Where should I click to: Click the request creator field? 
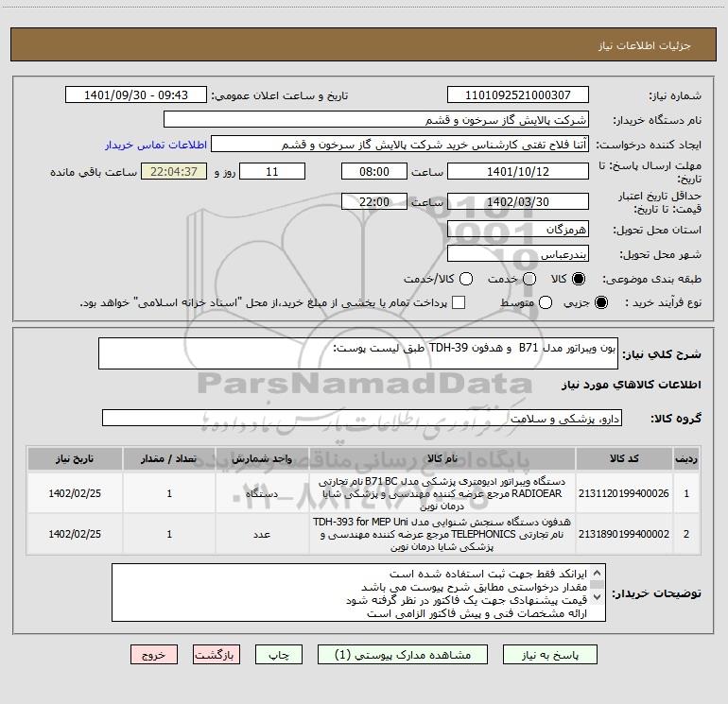(400, 144)
